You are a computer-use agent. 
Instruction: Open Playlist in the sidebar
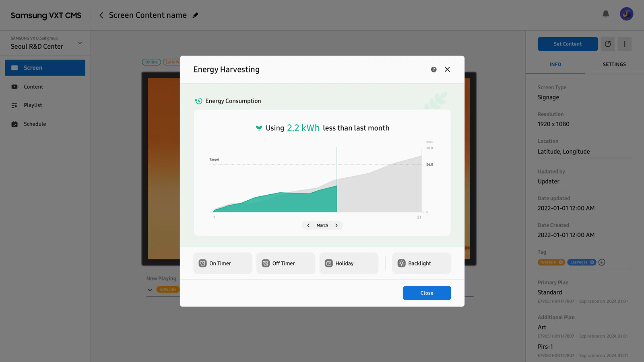click(33, 105)
